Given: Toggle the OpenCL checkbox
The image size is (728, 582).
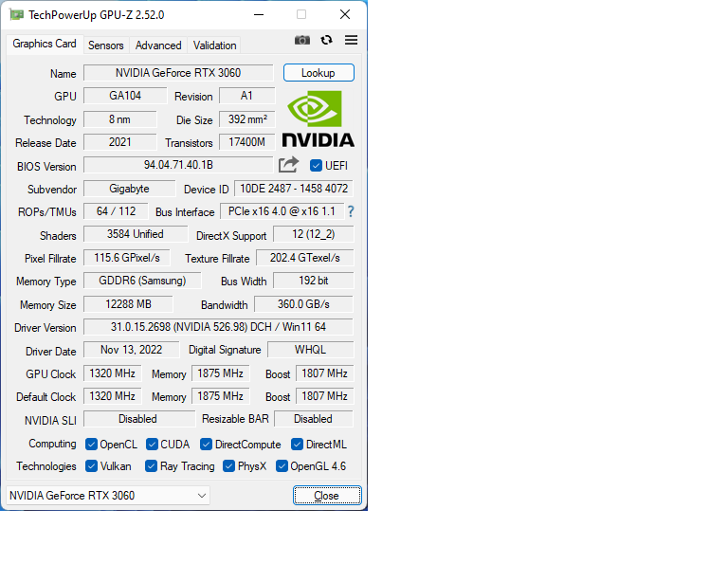Looking at the screenshot, I should [92, 444].
